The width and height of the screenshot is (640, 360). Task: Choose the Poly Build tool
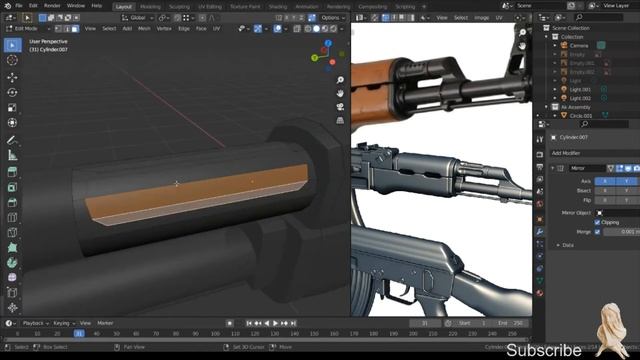[x=12, y=247]
